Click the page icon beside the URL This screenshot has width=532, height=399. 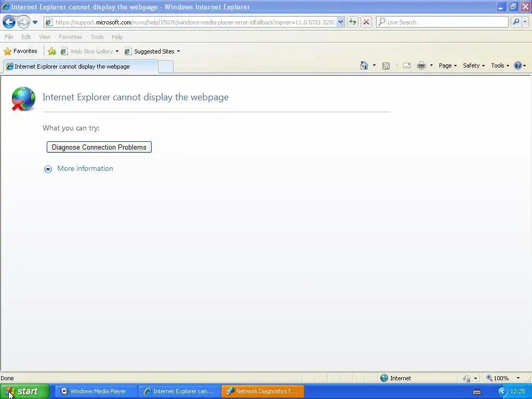coord(49,22)
